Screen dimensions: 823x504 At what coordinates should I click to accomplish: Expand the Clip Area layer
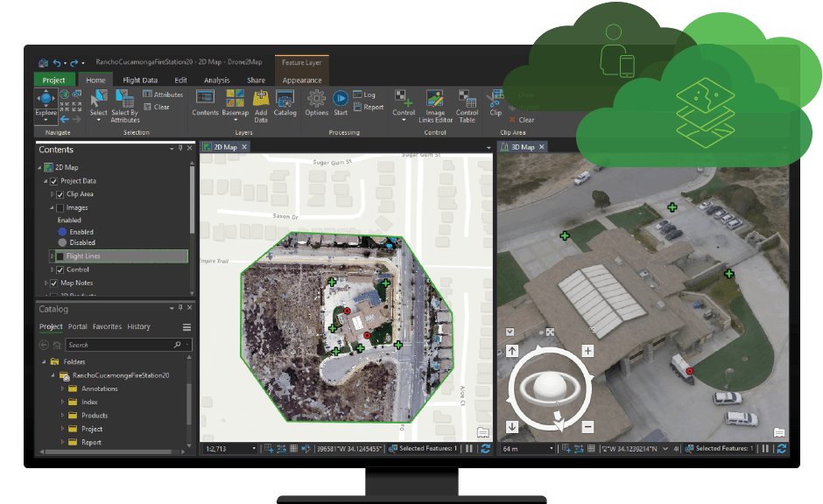tap(52, 194)
